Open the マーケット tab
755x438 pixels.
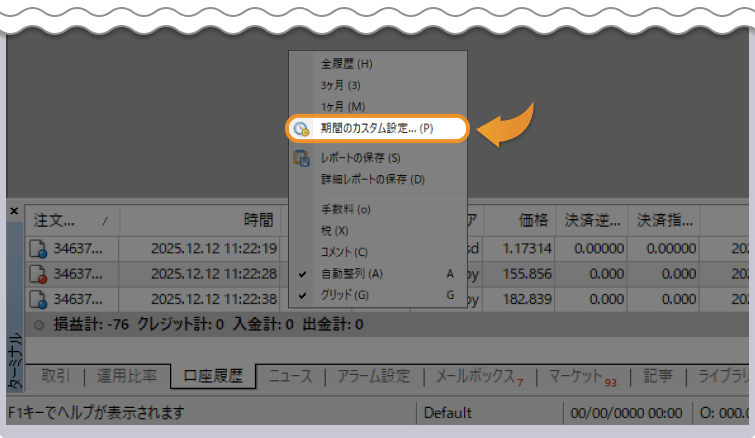(x=583, y=377)
